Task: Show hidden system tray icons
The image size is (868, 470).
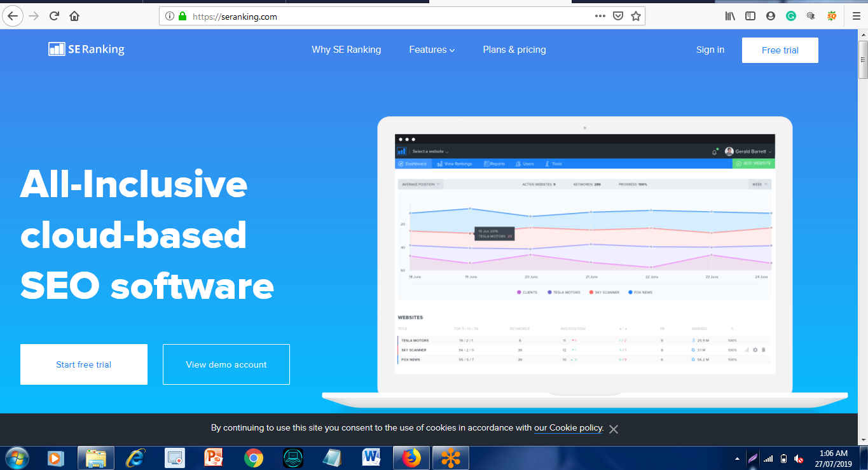Action: 737,459
